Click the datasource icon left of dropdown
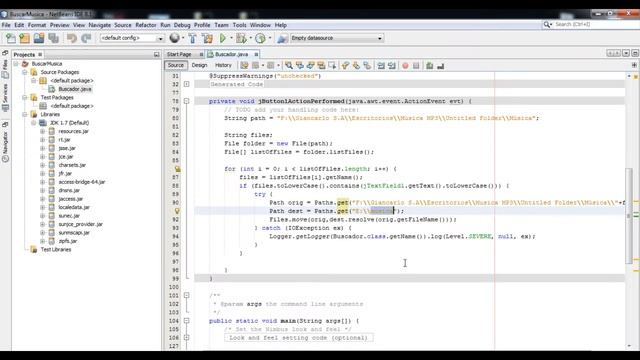 pyautogui.click(x=282, y=38)
